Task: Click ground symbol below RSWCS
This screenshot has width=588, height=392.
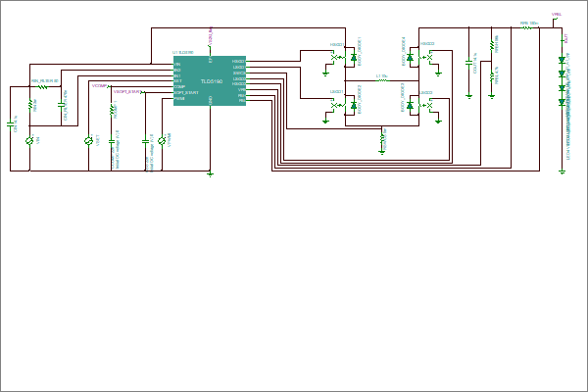Action: point(382,152)
